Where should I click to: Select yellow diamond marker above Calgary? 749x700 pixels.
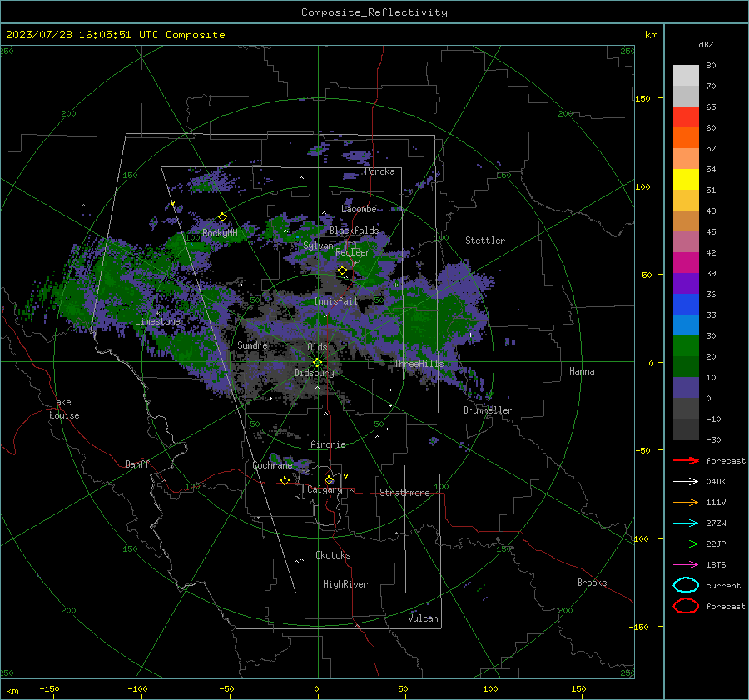[x=329, y=479]
